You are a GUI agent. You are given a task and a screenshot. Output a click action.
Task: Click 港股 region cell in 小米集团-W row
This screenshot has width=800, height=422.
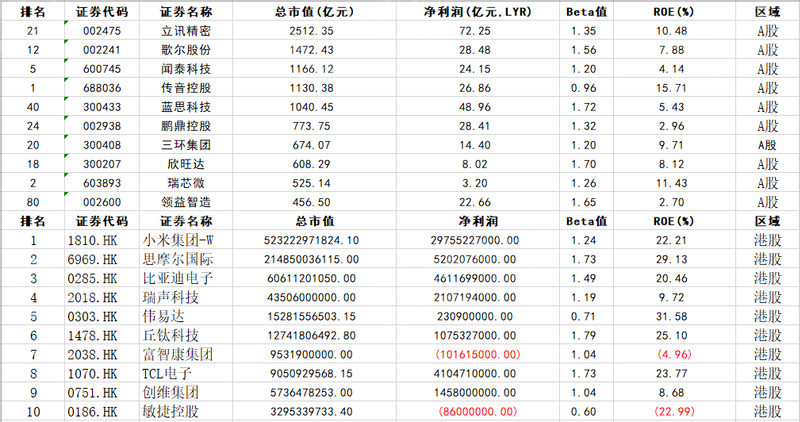coord(767,240)
